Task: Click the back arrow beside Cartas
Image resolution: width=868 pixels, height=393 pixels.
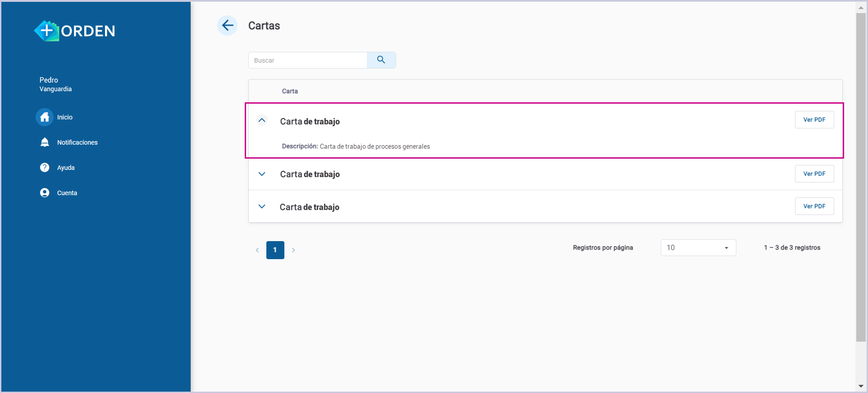Action: [228, 25]
